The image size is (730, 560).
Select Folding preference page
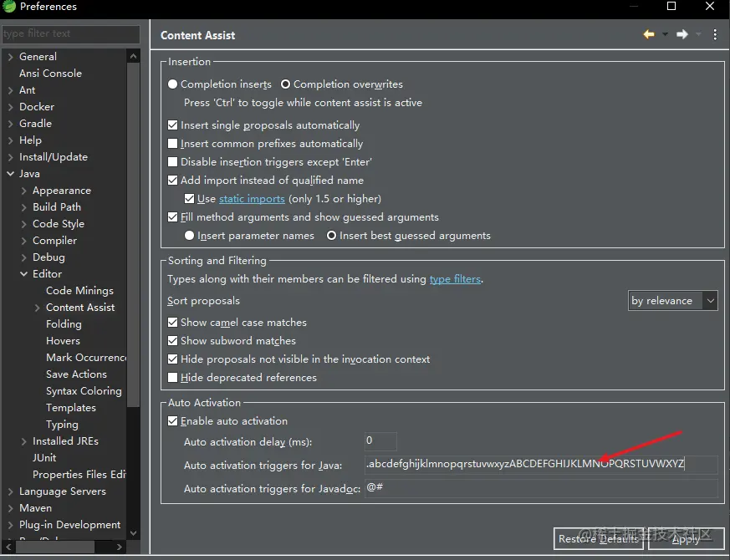coord(64,324)
